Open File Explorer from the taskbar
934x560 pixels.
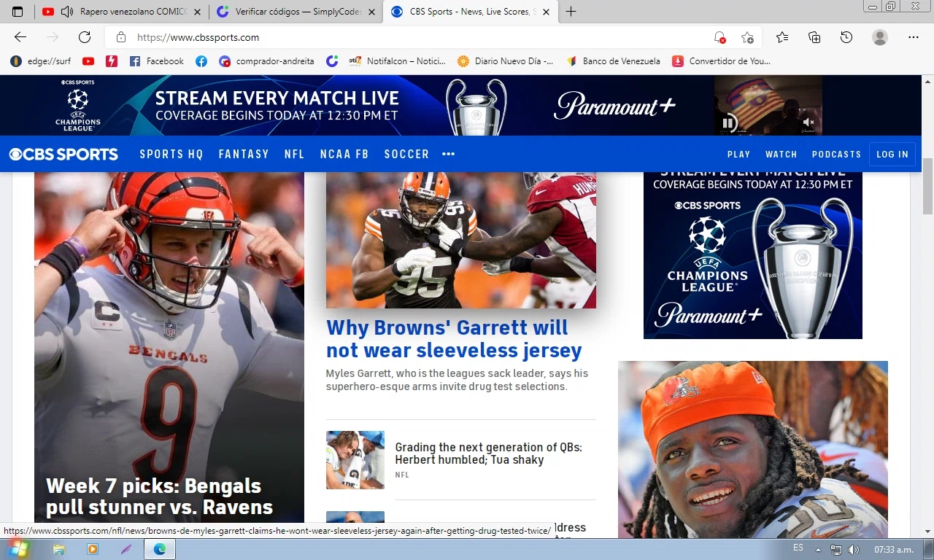[x=58, y=549]
